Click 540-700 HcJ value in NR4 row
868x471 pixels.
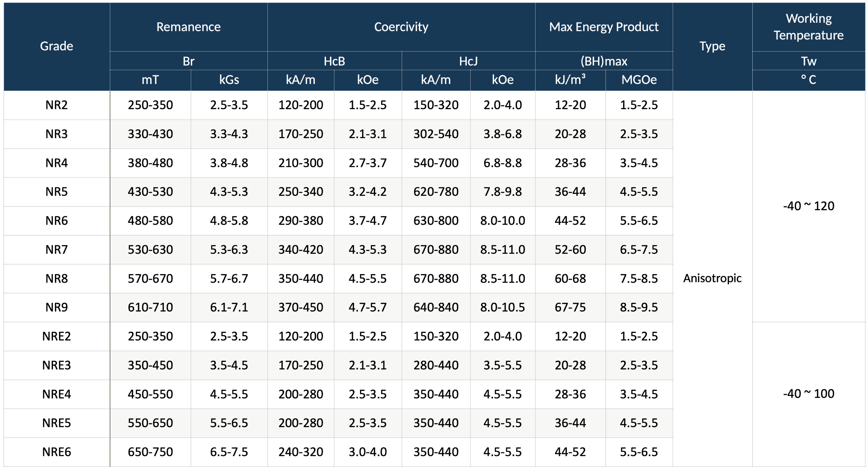click(436, 163)
